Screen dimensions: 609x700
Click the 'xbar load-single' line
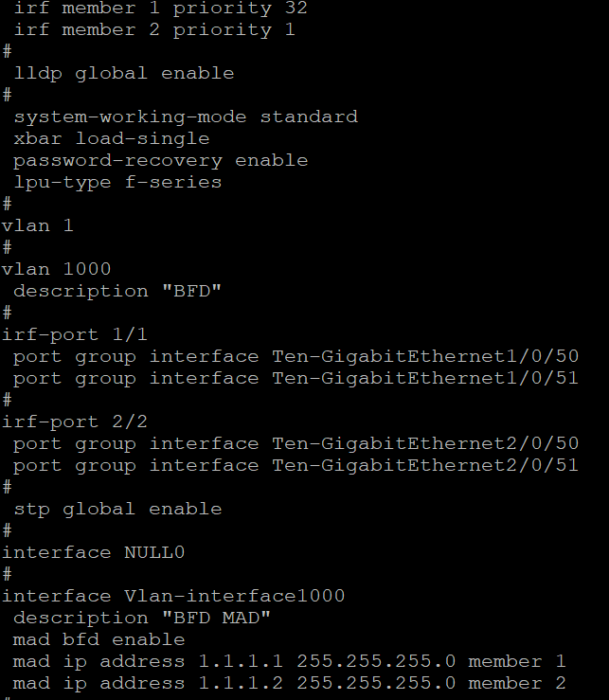111,138
